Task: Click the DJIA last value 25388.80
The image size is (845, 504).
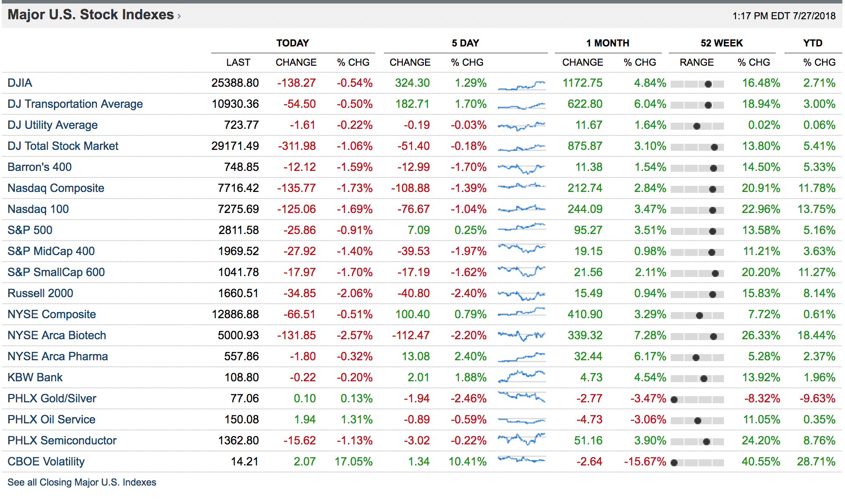Action: pyautogui.click(x=235, y=83)
